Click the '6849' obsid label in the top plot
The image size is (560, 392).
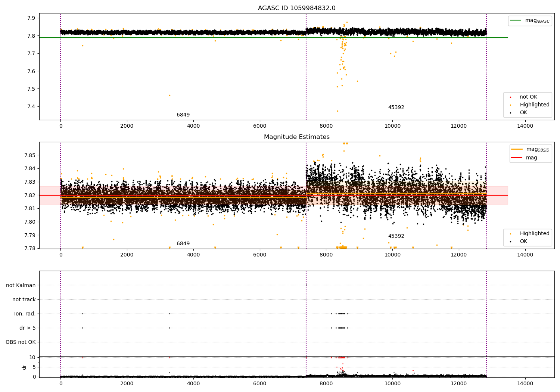(x=183, y=115)
